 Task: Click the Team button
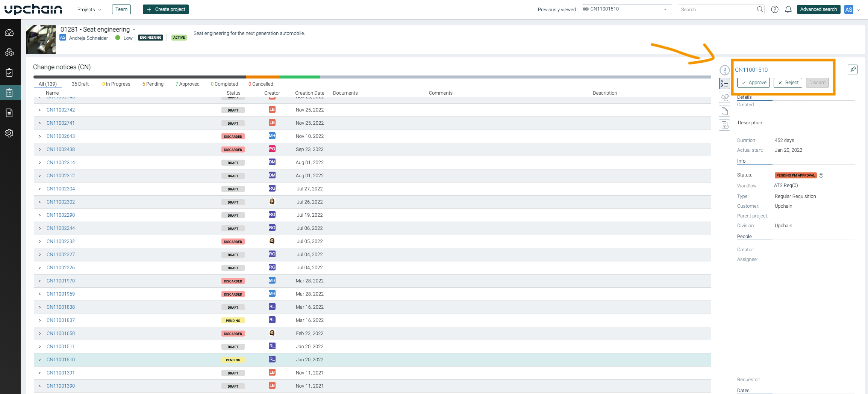[121, 9]
